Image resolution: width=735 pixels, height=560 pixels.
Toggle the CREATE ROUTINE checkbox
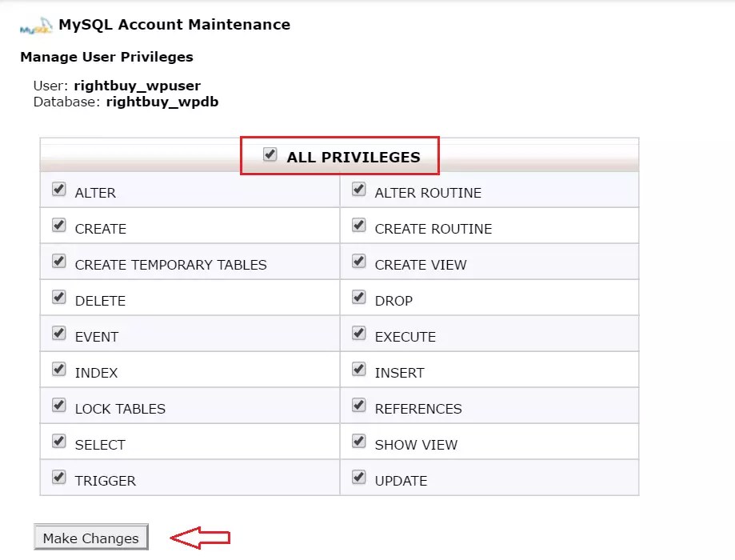358,226
